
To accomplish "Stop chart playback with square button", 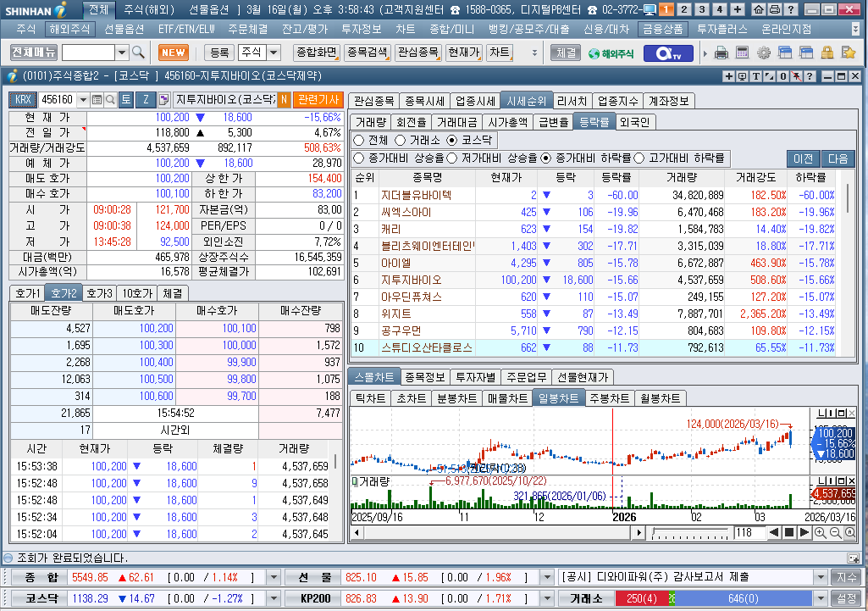I will tap(789, 533).
